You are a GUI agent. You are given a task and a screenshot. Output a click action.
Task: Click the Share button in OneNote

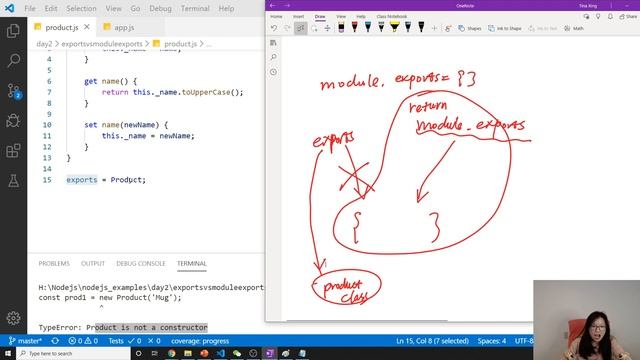pyautogui.click(x=628, y=16)
